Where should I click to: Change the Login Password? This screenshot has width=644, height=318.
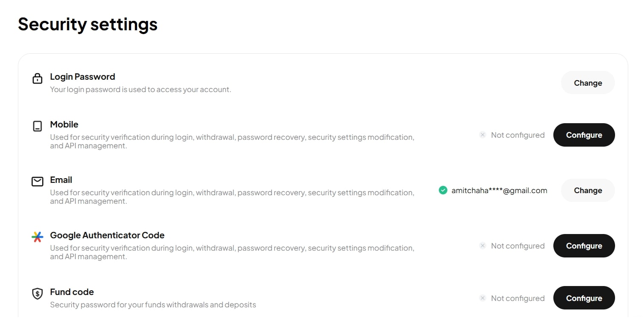click(x=587, y=83)
